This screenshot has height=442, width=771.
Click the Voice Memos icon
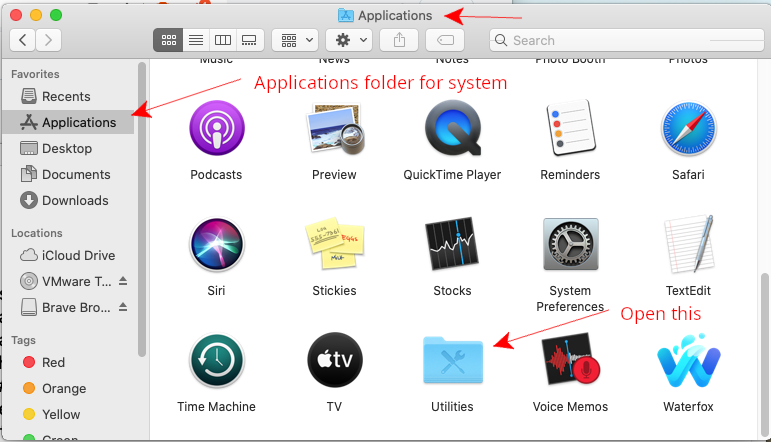click(571, 359)
